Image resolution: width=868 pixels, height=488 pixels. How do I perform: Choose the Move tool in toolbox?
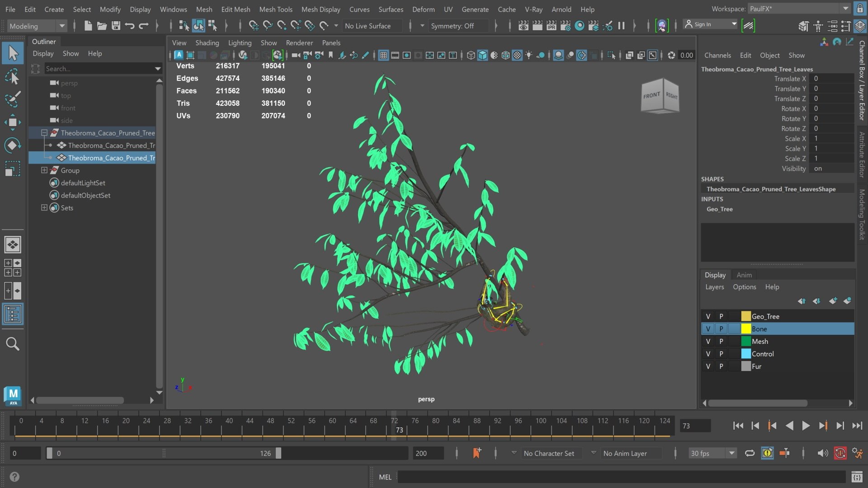pyautogui.click(x=13, y=122)
